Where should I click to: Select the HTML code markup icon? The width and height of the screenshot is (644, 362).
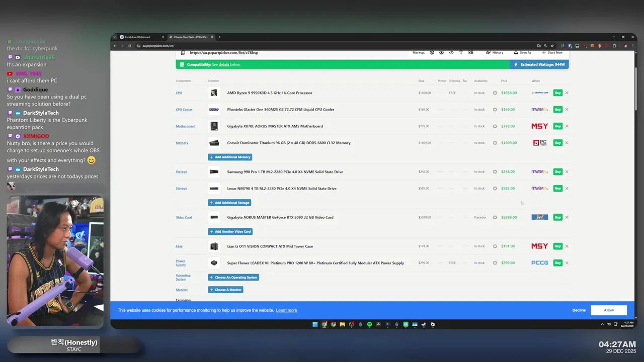pyautogui.click(x=451, y=52)
